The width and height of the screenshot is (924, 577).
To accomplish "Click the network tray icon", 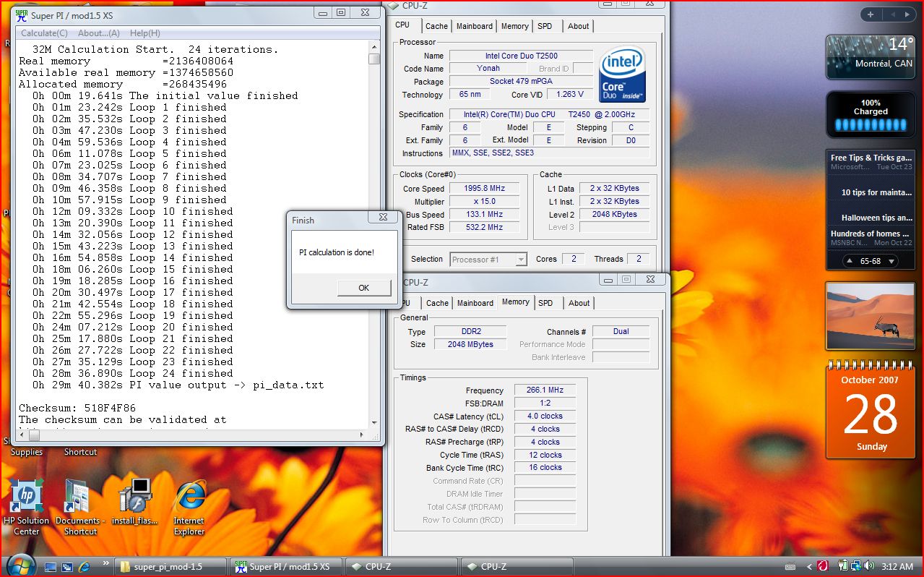I will point(855,565).
